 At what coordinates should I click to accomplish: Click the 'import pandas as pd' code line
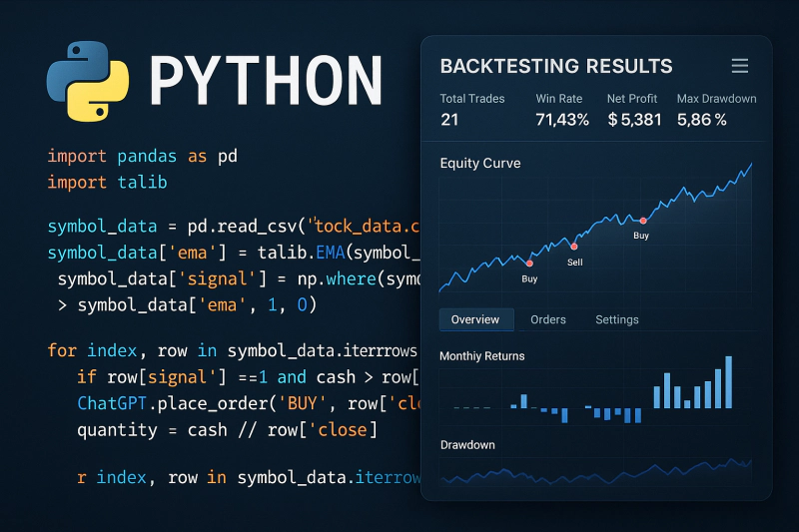[x=142, y=156]
